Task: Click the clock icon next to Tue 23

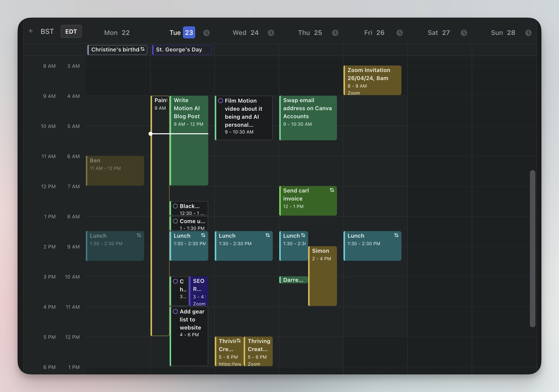Action: tap(206, 33)
